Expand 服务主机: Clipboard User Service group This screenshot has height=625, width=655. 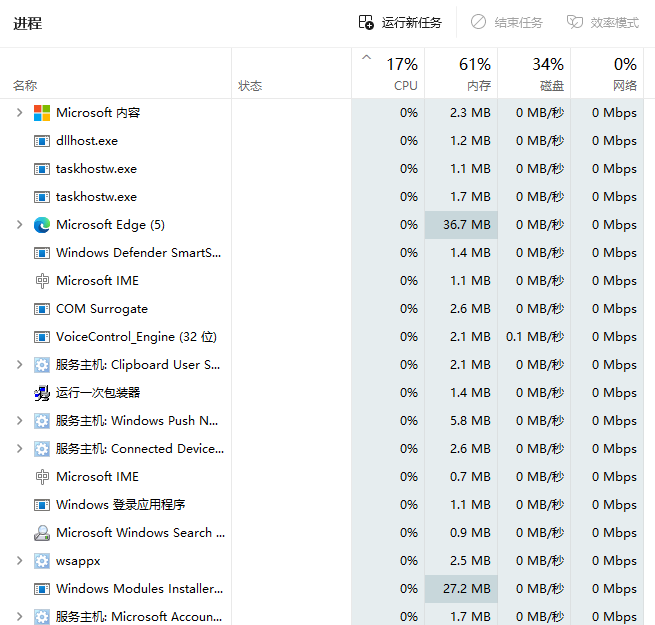coord(19,365)
